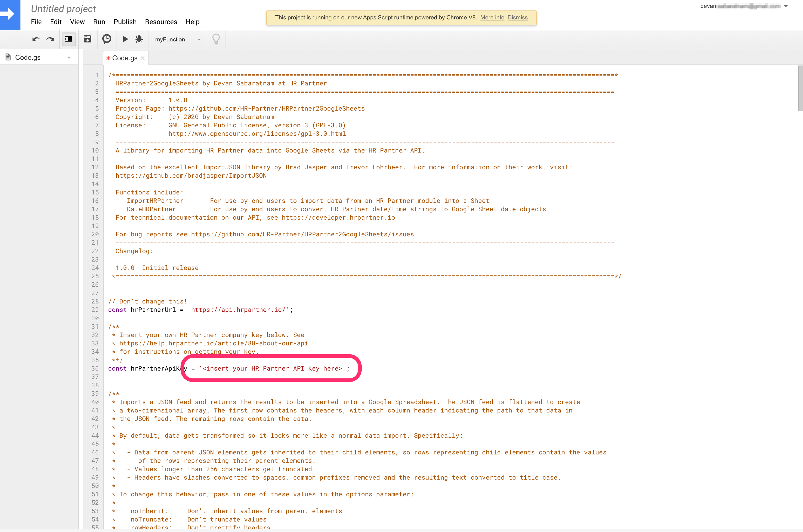Click 'DateHRPartner' on line 17
This screenshot has width=803, height=532.
151,209
